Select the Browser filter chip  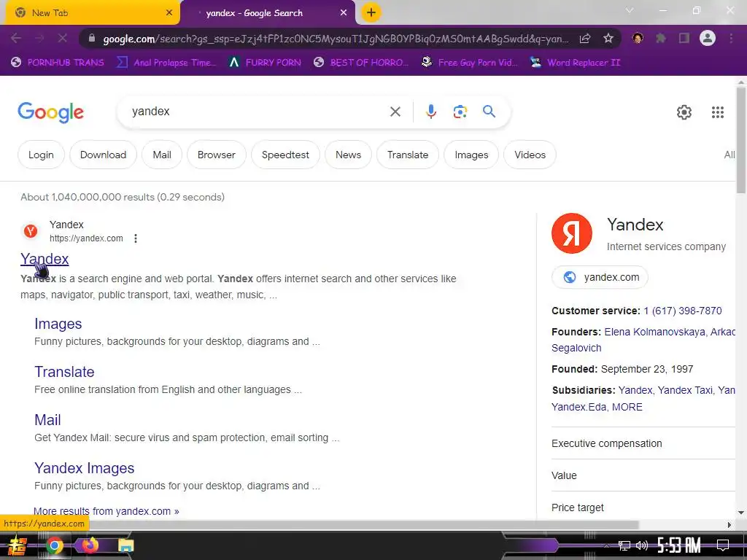[216, 155]
